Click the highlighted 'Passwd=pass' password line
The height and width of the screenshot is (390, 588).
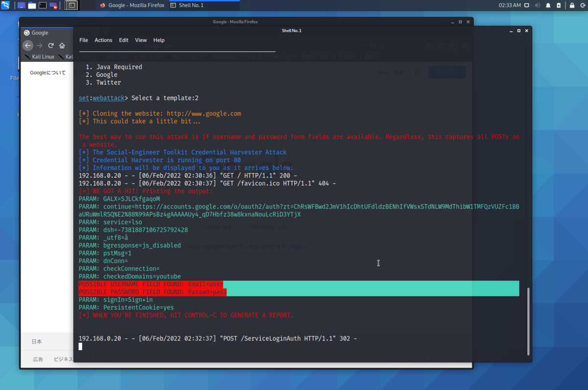(x=152, y=292)
